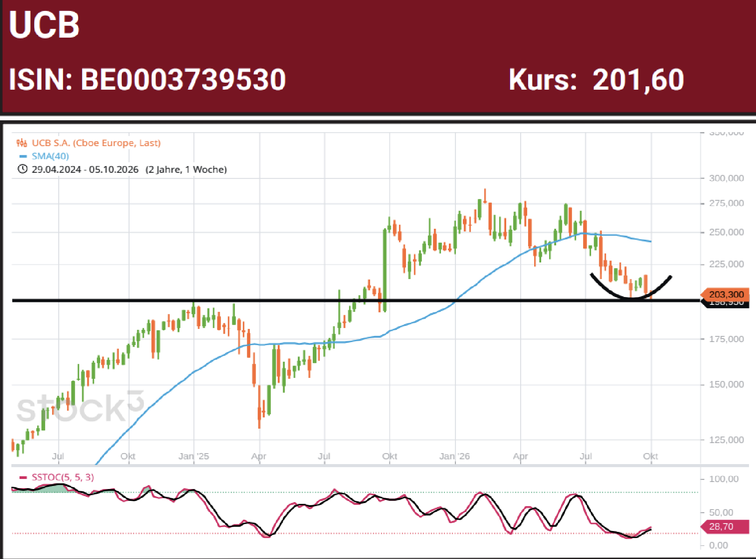Click the Jan '26 x-axis label
The height and width of the screenshot is (559, 756).
tap(455, 456)
